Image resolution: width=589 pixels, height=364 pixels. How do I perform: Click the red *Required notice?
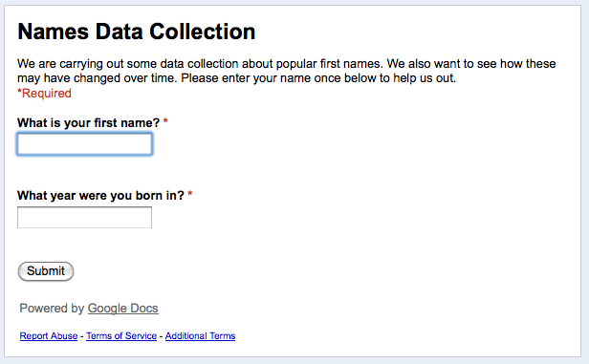pyautogui.click(x=44, y=93)
